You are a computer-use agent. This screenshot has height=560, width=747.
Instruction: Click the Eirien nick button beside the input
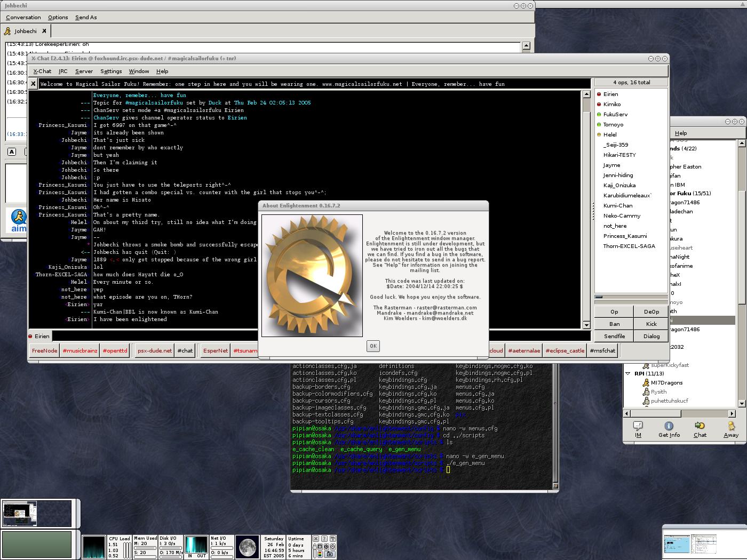point(39,336)
